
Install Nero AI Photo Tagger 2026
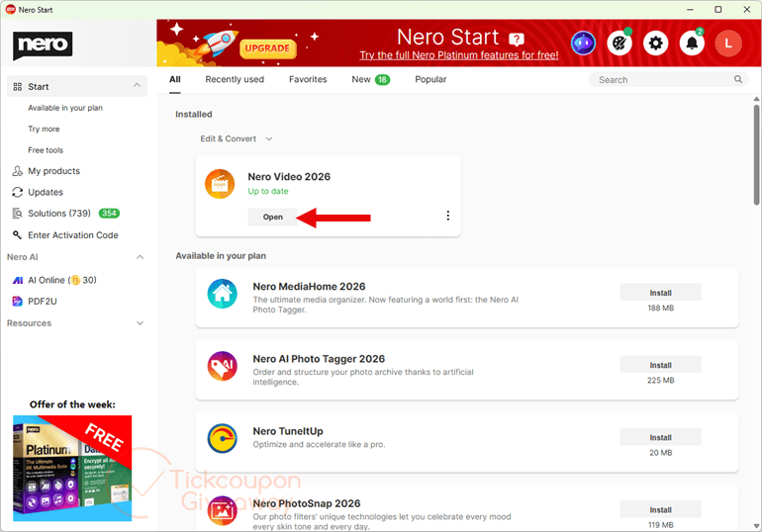[x=660, y=365]
